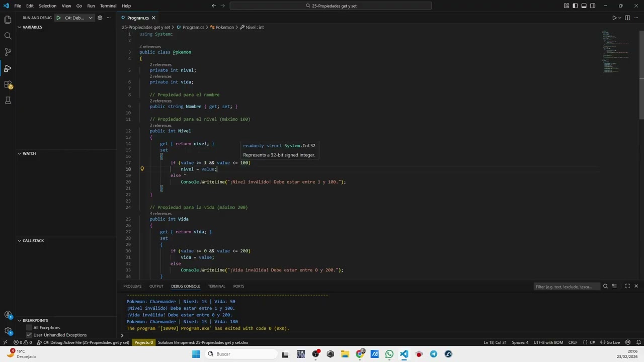Viewport: 644px width, 362px height.
Task: Open the Terminal menu in the menu bar
Action: tap(108, 6)
